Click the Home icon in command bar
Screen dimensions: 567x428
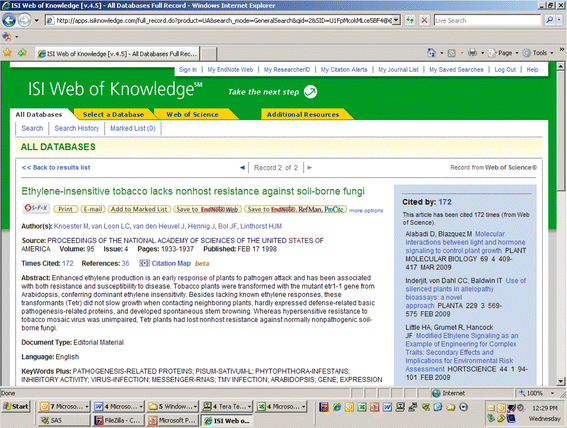click(x=431, y=53)
